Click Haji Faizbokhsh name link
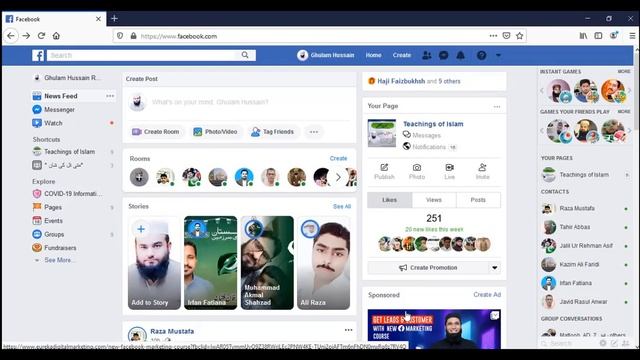This screenshot has height=360, width=640. coord(401,81)
